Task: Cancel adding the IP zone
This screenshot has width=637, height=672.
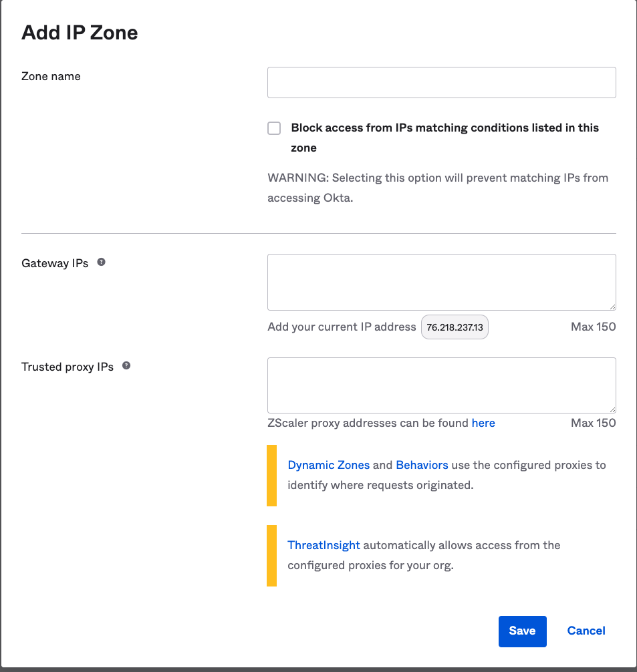Action: click(x=586, y=631)
